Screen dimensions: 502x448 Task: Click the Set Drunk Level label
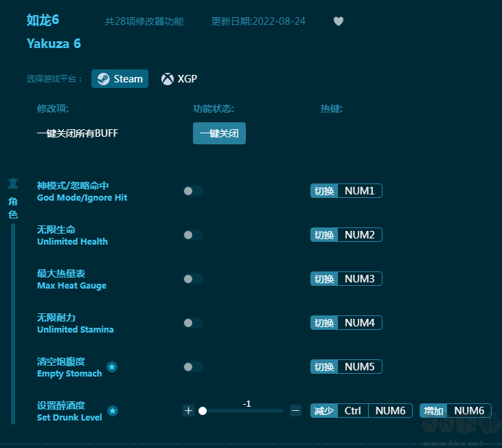pyautogui.click(x=69, y=418)
